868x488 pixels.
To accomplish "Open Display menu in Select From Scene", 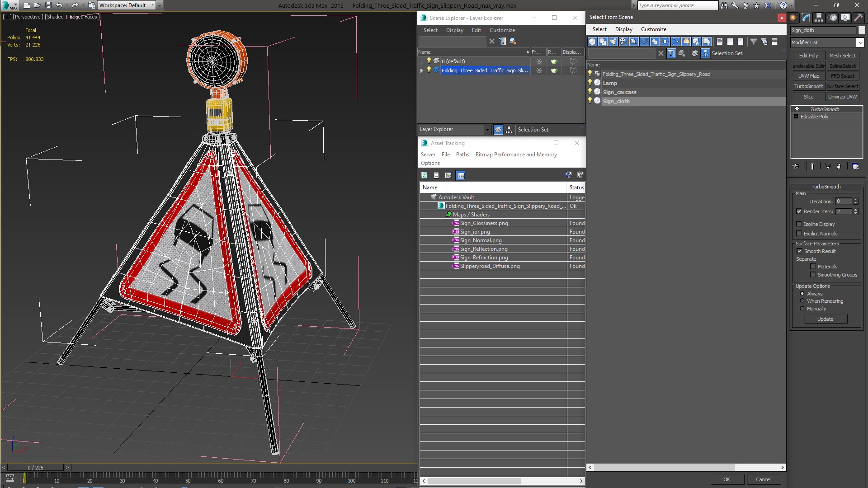I will [623, 29].
